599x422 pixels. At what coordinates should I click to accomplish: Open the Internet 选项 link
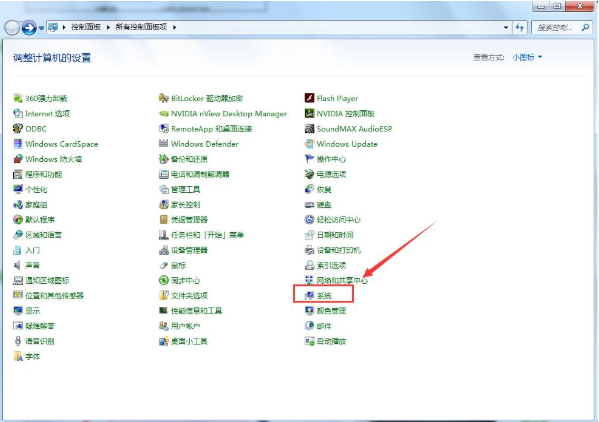(48, 113)
